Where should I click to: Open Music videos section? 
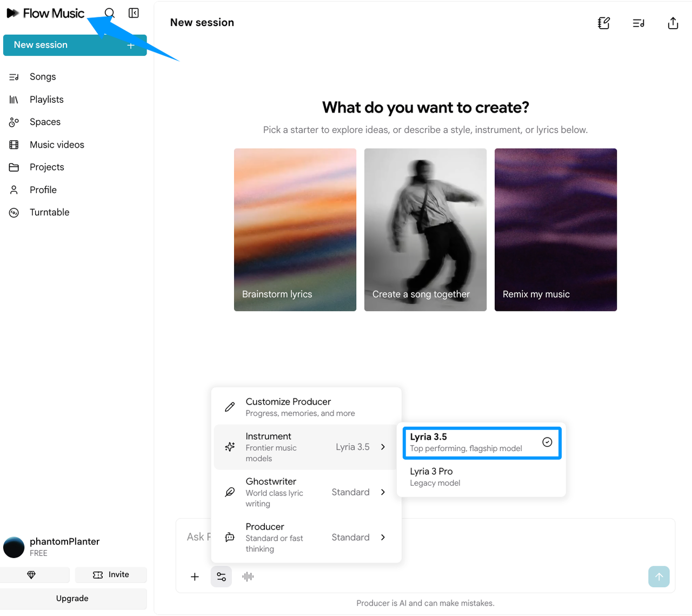pyautogui.click(x=57, y=145)
